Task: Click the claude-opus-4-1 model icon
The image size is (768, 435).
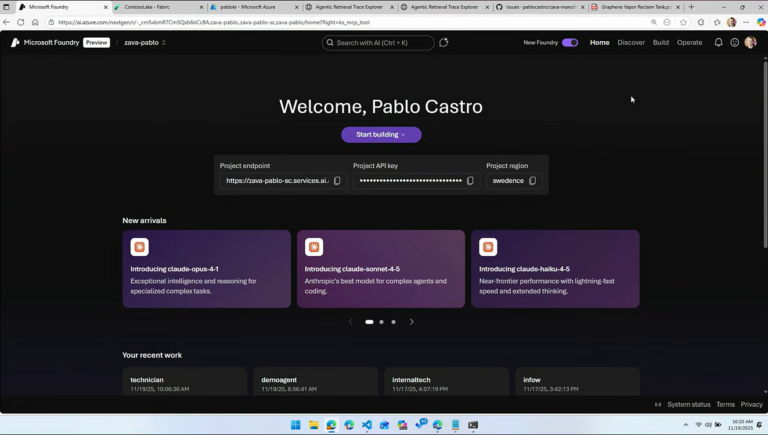Action: pyautogui.click(x=140, y=247)
